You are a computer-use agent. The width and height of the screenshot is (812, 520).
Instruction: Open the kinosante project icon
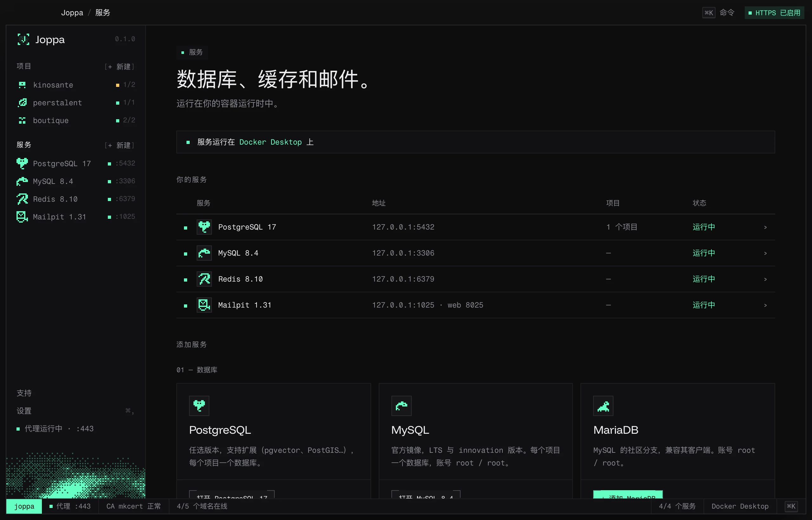pos(22,85)
